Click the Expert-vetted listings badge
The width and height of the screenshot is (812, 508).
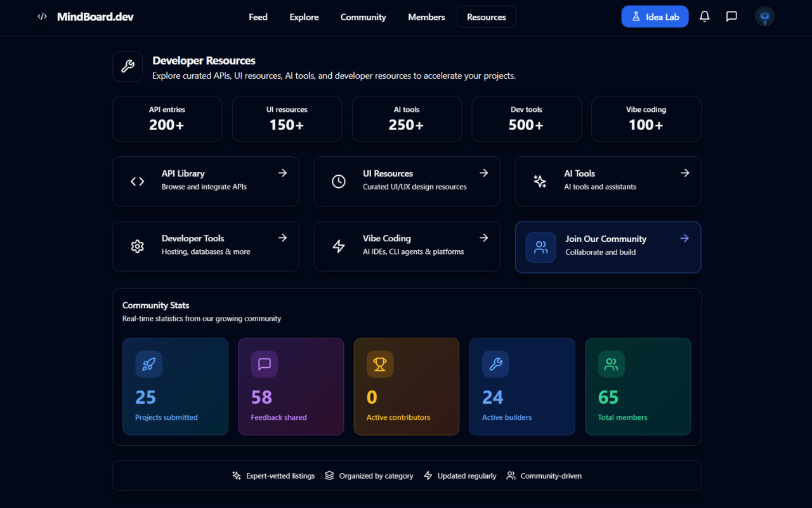(x=273, y=476)
